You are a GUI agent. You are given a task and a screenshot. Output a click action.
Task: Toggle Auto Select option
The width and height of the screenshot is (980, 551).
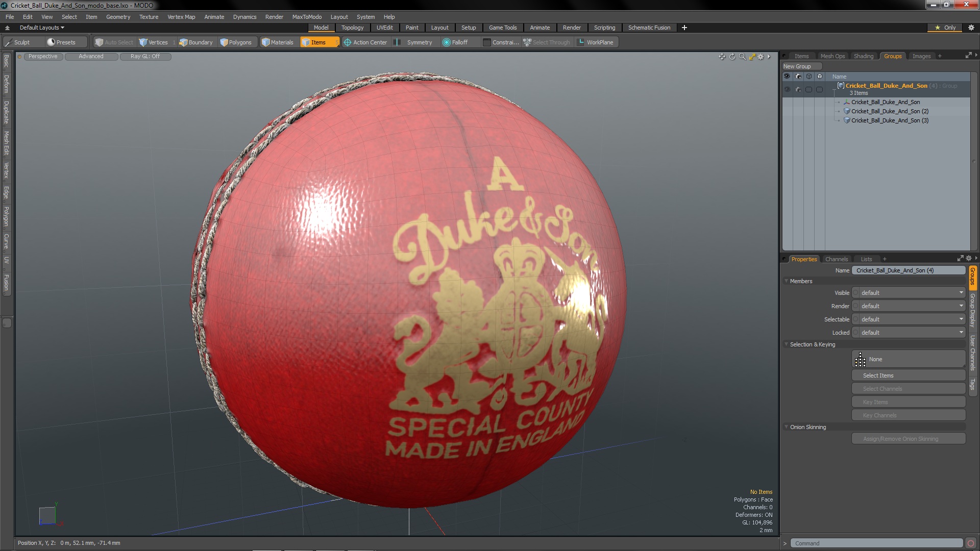[x=114, y=42]
